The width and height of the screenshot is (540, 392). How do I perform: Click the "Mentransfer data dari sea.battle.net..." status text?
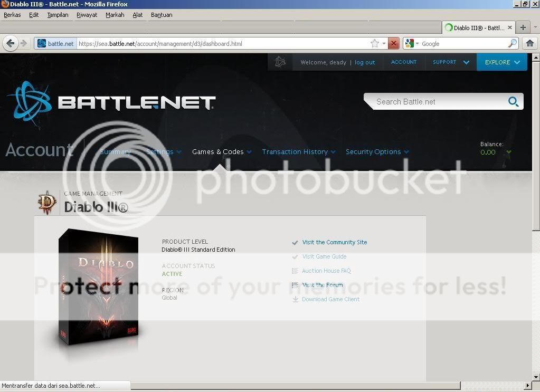pos(51,386)
